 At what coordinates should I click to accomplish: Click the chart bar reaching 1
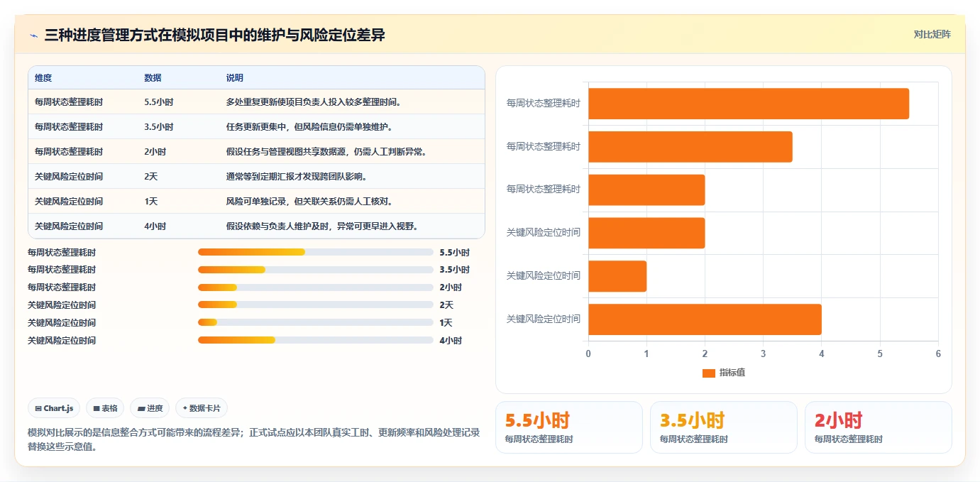click(x=617, y=276)
